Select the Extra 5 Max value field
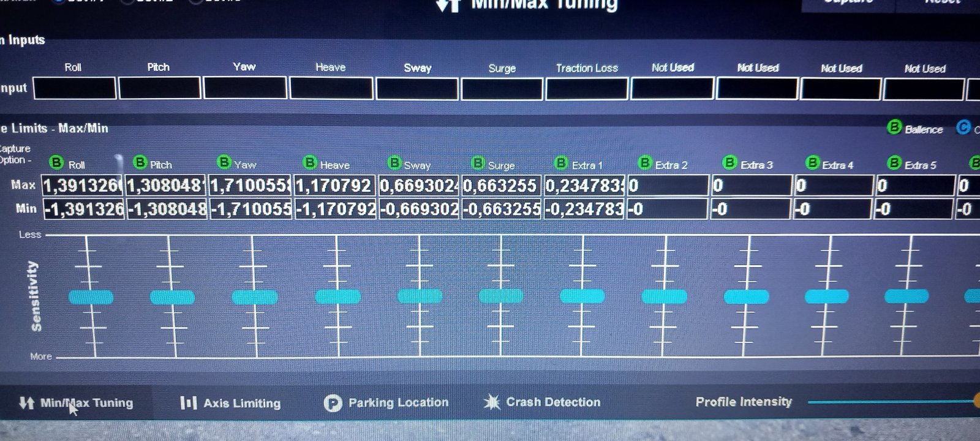980x441 pixels. click(x=916, y=186)
